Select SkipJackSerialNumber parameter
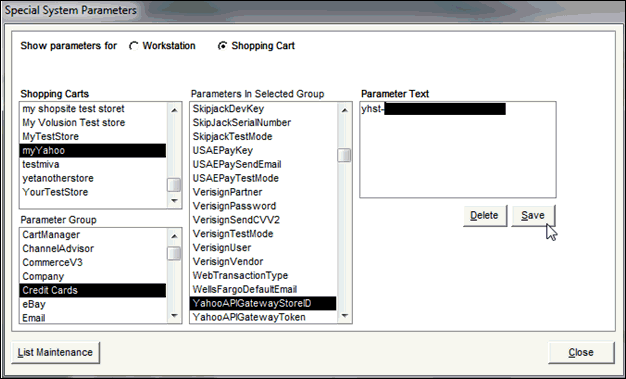This screenshot has width=626, height=379. (263, 123)
